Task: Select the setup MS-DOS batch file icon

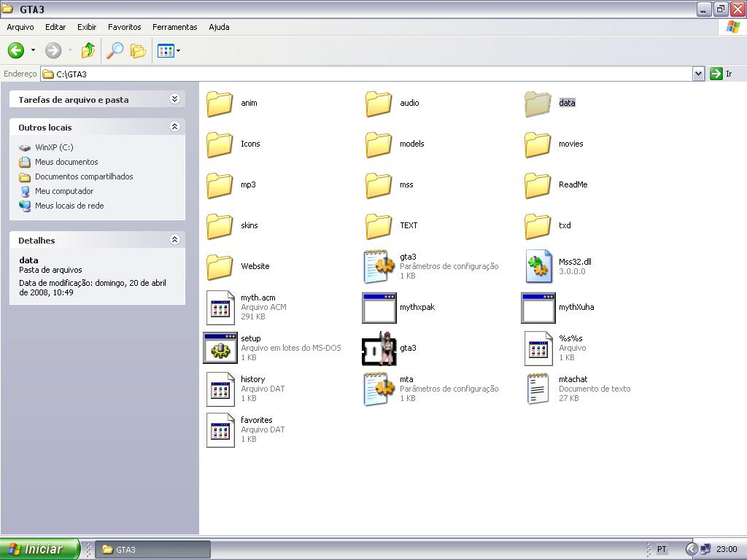Action: click(220, 348)
